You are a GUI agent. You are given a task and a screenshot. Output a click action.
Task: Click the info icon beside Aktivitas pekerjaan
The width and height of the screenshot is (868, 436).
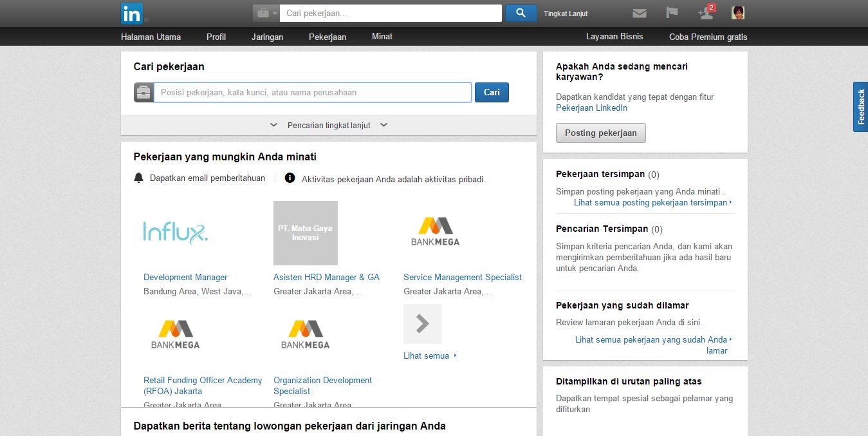[x=290, y=178]
